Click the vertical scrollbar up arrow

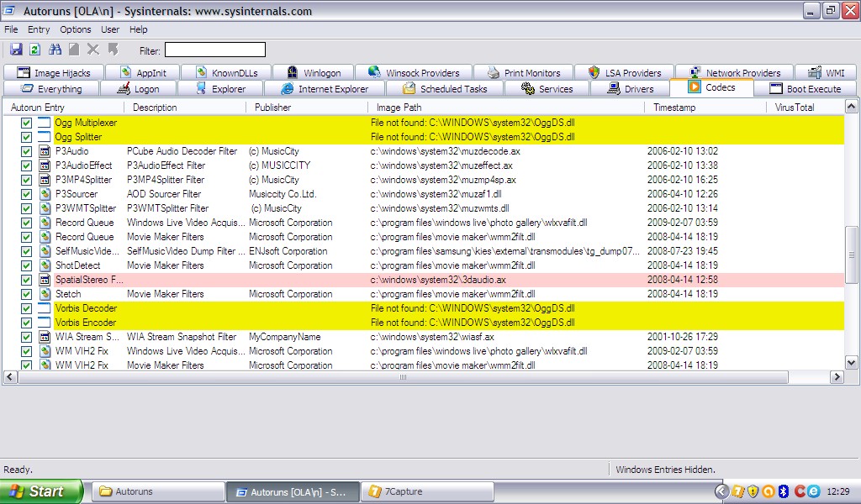tap(851, 107)
